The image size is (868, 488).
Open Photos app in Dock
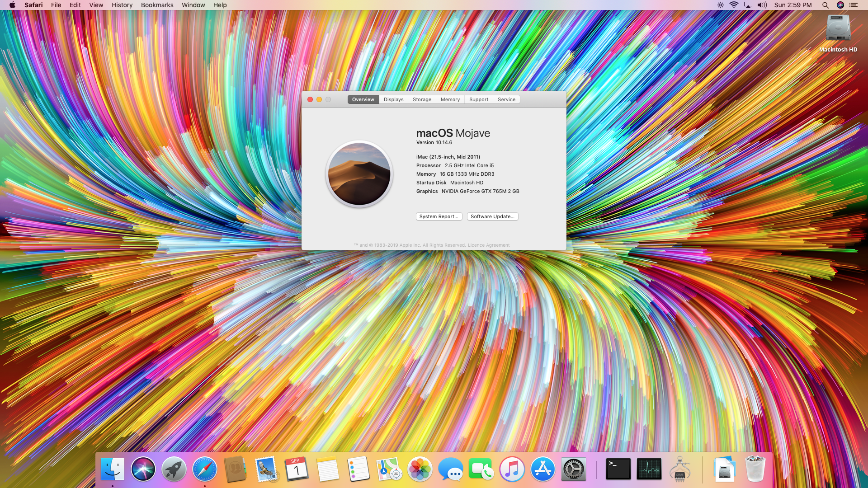point(420,469)
